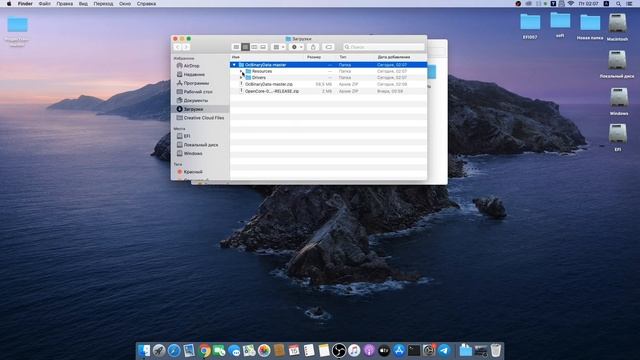
Task: Switch Finder to gallery view
Action: [263, 47]
